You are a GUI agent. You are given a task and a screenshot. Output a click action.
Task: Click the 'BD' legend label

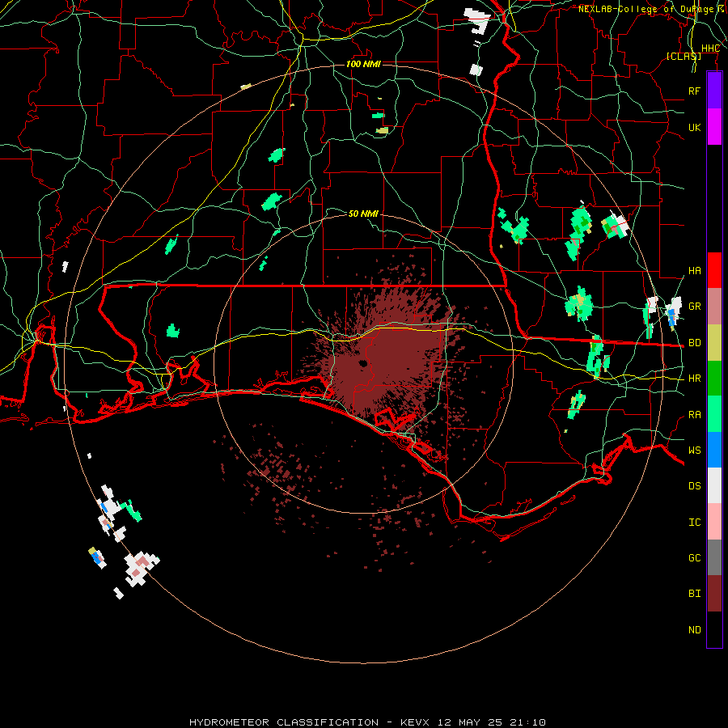pos(694,343)
